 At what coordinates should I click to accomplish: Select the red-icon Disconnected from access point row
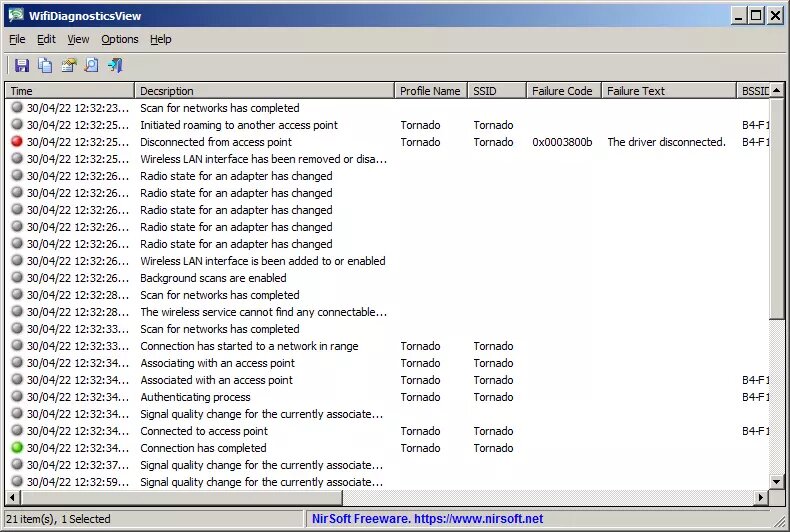tap(215, 142)
